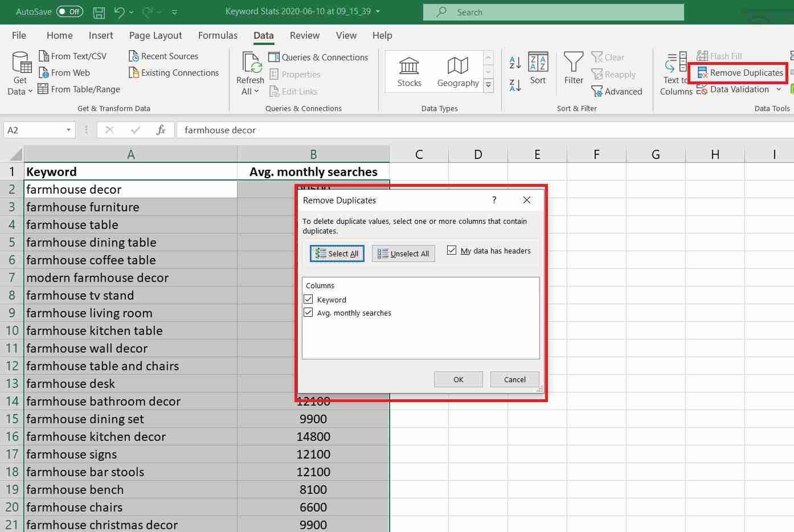Open the Get Data dropdown

tap(20, 74)
